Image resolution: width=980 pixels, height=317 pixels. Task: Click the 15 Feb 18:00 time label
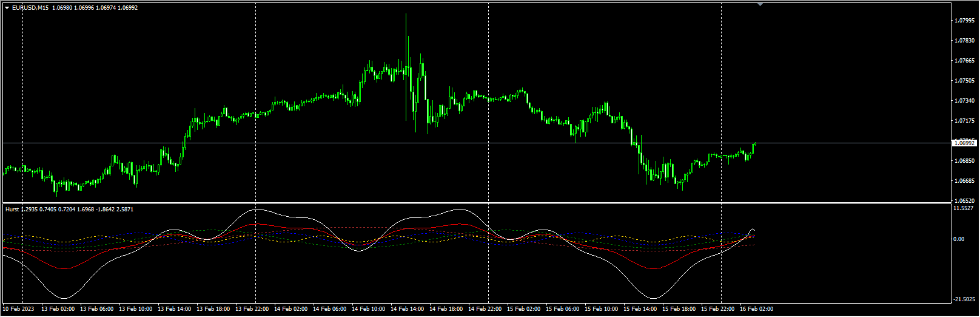coord(679,309)
